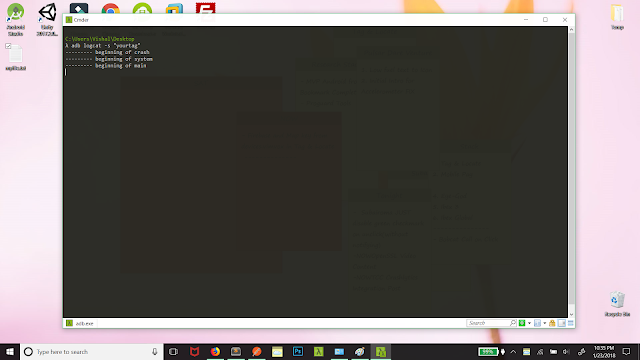Open the Paint palette app in taskbar
This screenshot has width=640, height=360.
(360, 351)
